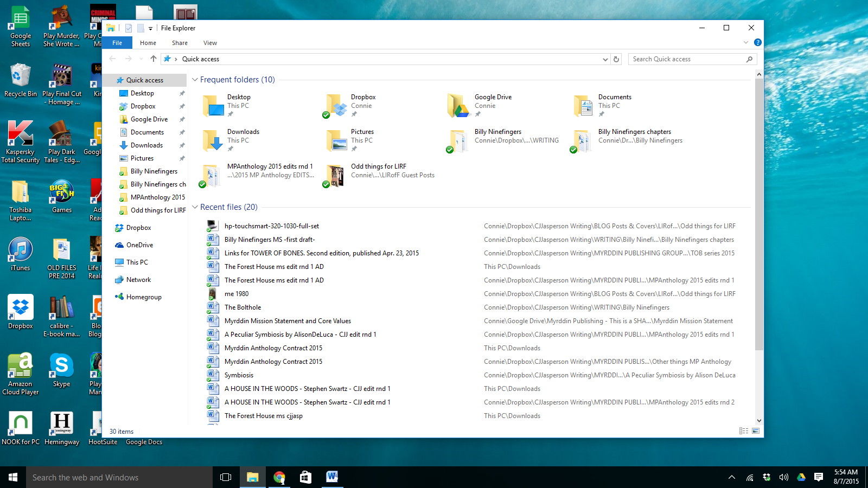Unpin Desktop from Quick access sidebar
The width and height of the screenshot is (868, 488).
pyautogui.click(x=182, y=93)
